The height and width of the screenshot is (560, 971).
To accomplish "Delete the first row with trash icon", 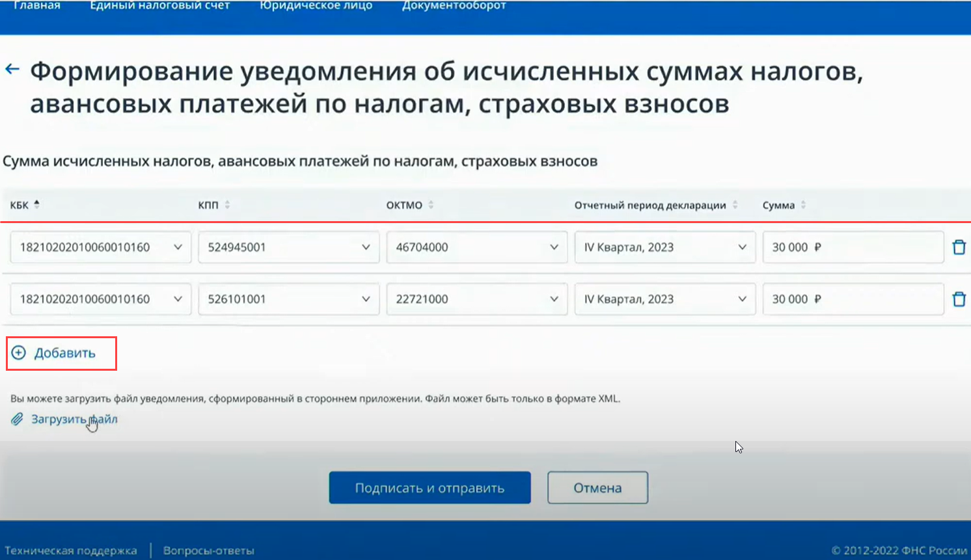I will click(x=959, y=247).
